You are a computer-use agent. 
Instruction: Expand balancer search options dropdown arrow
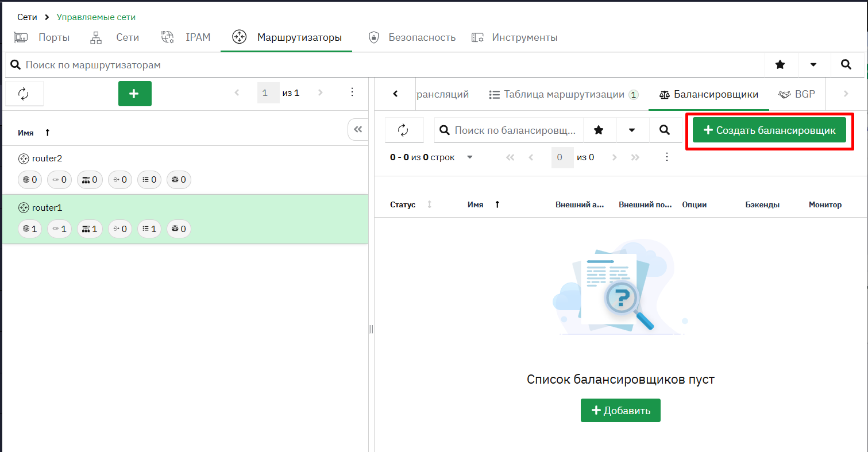point(632,130)
